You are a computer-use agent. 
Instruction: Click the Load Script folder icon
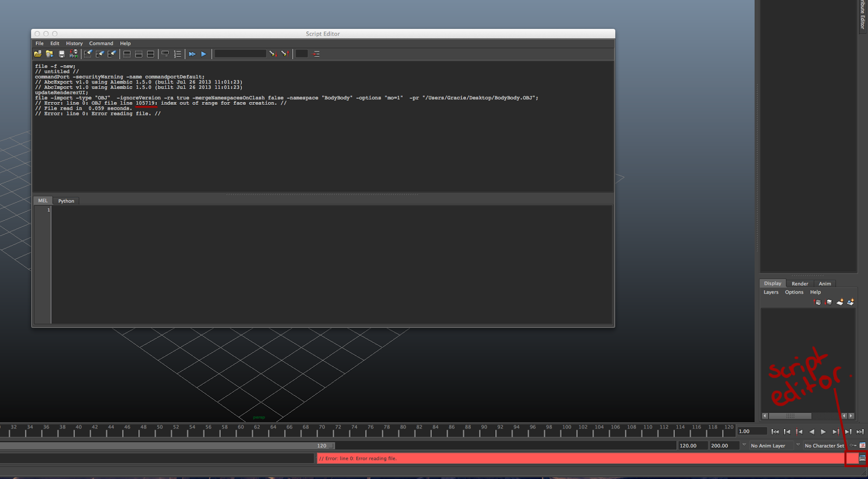[37, 54]
